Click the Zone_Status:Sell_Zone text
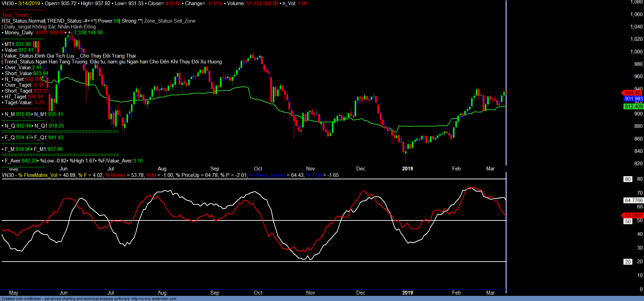The height and width of the screenshot is (301, 644). point(170,21)
